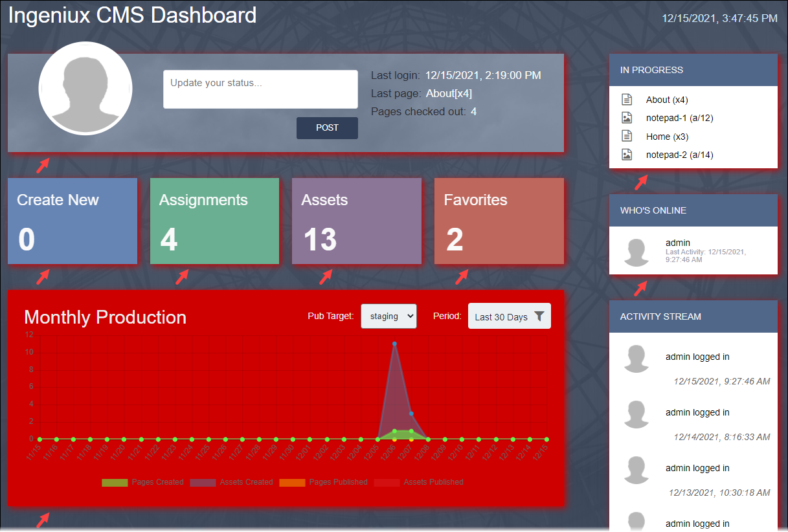788x532 pixels.
Task: Open the Assignments tile
Action: [214, 221]
